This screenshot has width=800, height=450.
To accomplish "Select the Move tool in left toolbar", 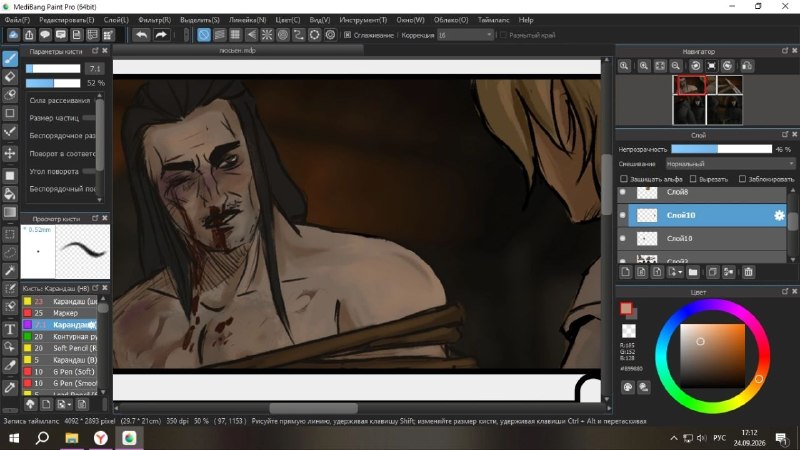I will pyautogui.click(x=10, y=153).
